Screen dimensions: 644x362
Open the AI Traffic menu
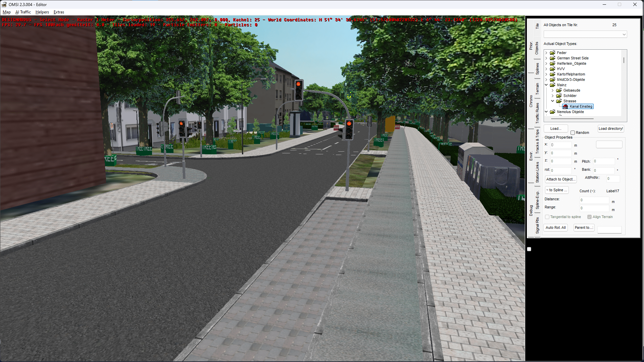click(23, 12)
